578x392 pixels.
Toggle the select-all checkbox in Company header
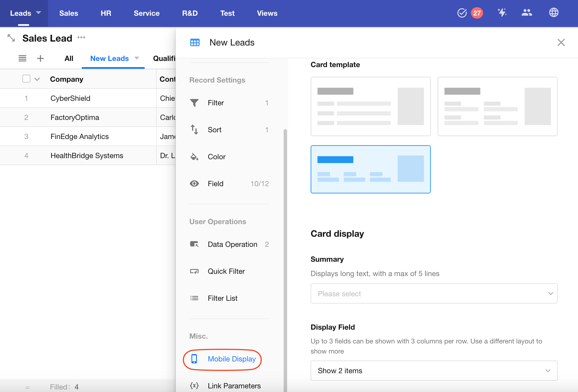tap(26, 79)
